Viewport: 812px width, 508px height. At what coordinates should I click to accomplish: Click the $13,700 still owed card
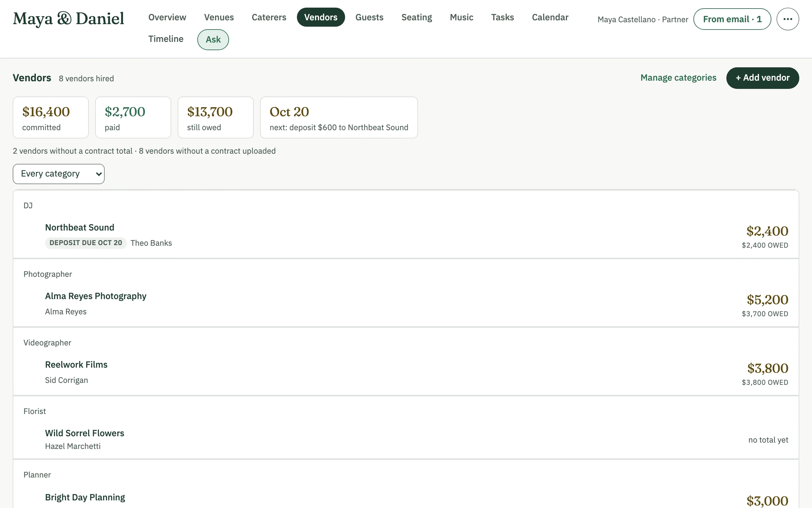click(x=215, y=117)
